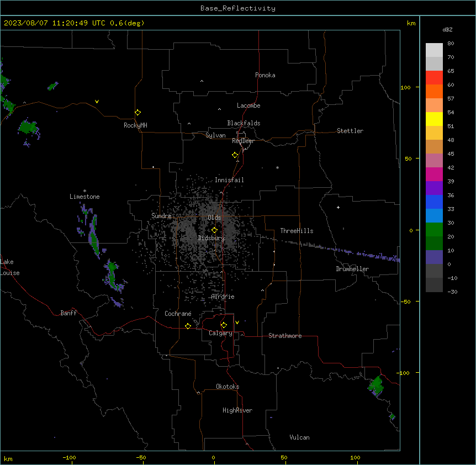Click the Stettler label
Image resolution: width=476 pixels, height=465 pixels.
[350, 131]
